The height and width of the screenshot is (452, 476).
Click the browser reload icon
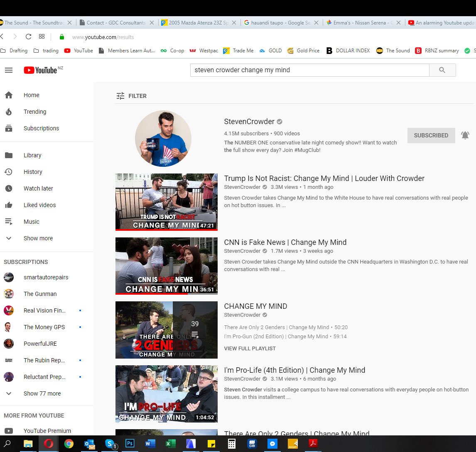tap(29, 37)
